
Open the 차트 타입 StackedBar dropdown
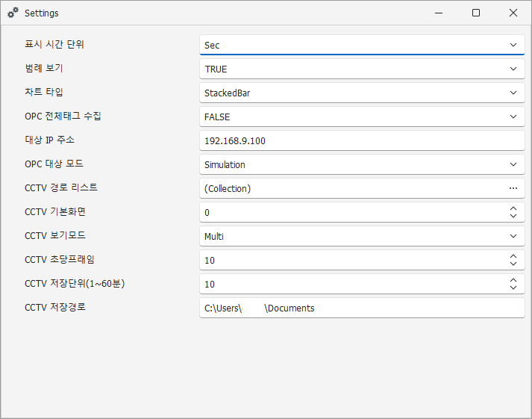pos(362,93)
